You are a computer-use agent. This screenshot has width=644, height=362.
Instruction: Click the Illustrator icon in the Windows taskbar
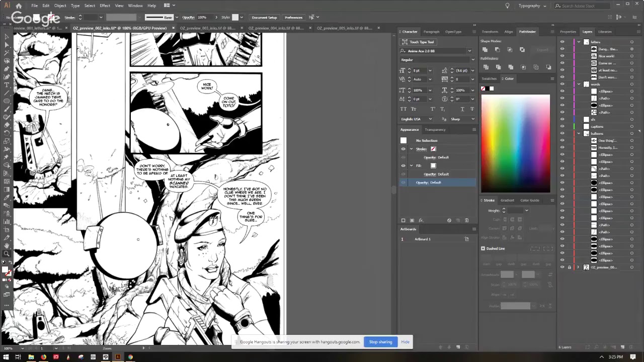point(118,357)
